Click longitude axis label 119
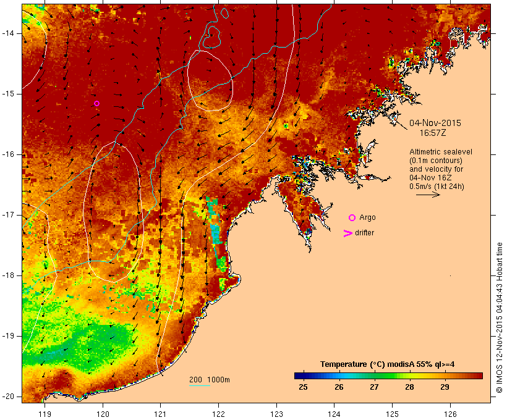 pyautogui.click(x=45, y=414)
